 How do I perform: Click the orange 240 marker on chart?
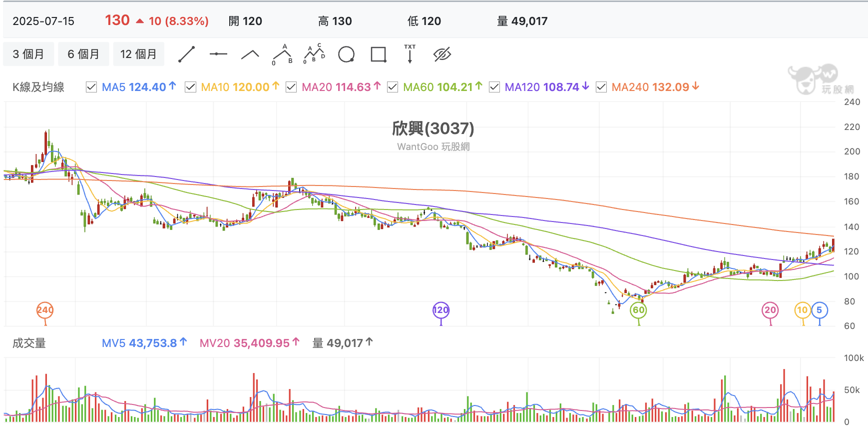(x=45, y=310)
